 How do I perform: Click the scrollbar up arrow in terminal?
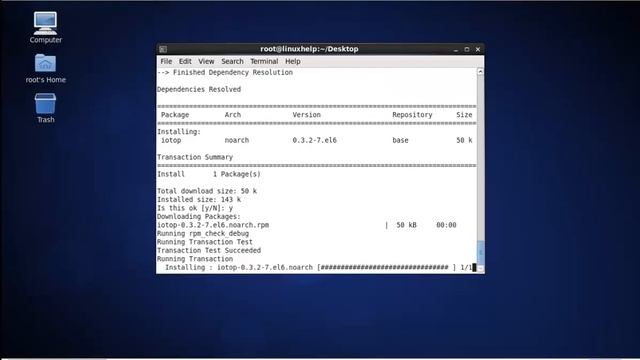[480, 72]
